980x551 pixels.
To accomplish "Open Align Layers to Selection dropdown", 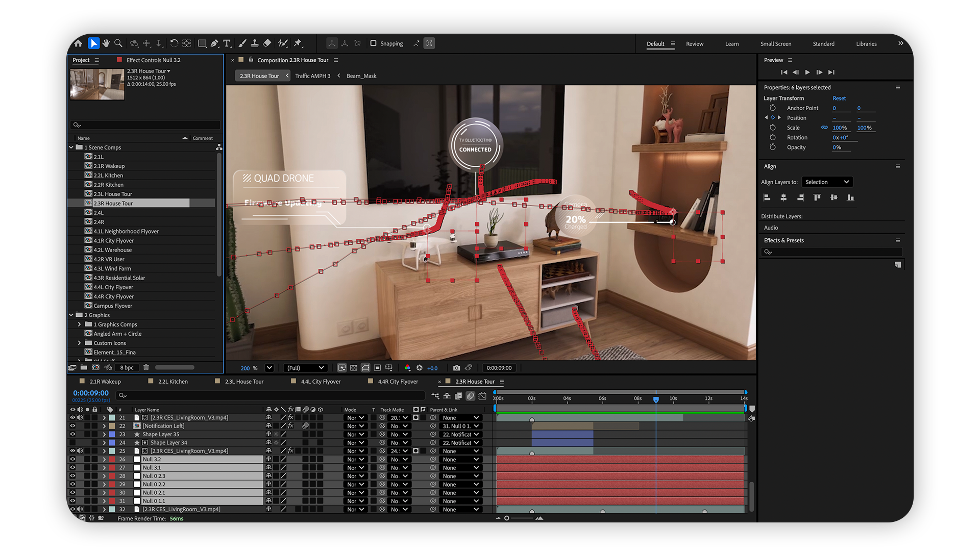I will (x=827, y=182).
